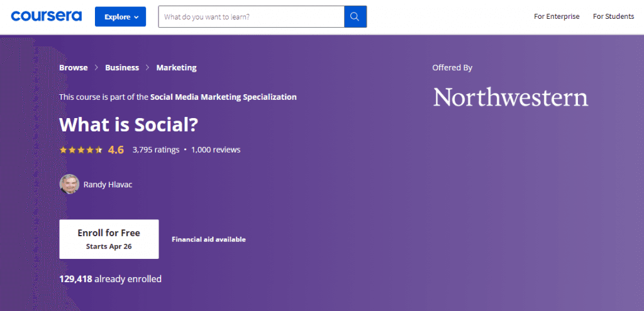Click the Coursera logo
644x311 pixels.
pos(47,16)
